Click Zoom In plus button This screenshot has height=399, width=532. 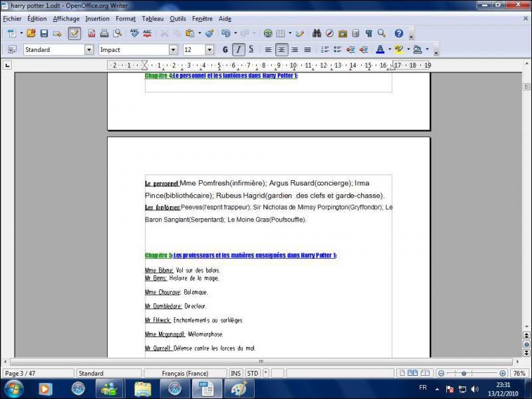[x=503, y=373]
